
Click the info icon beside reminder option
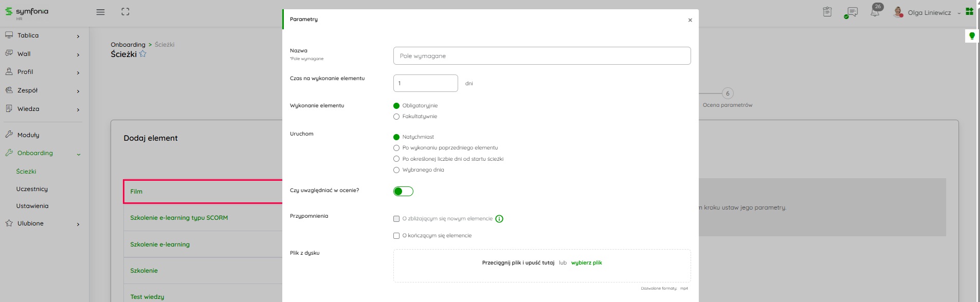[x=499, y=219]
